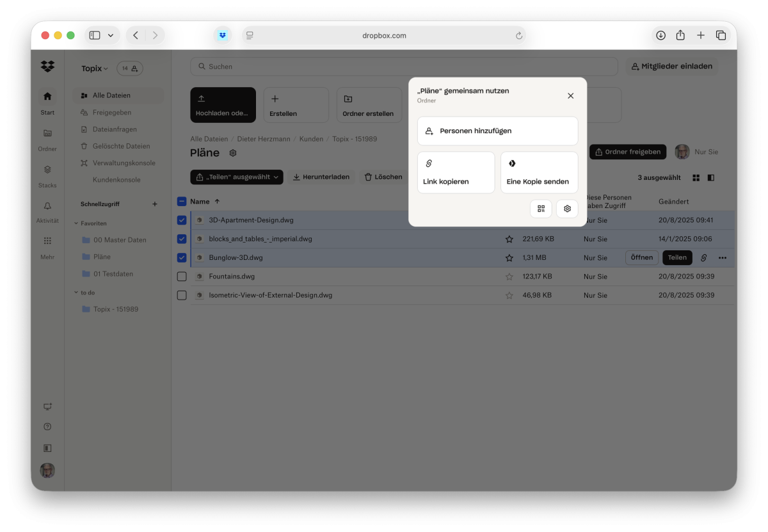Click the Link kopieren button
768x532 pixels.
pos(456,172)
